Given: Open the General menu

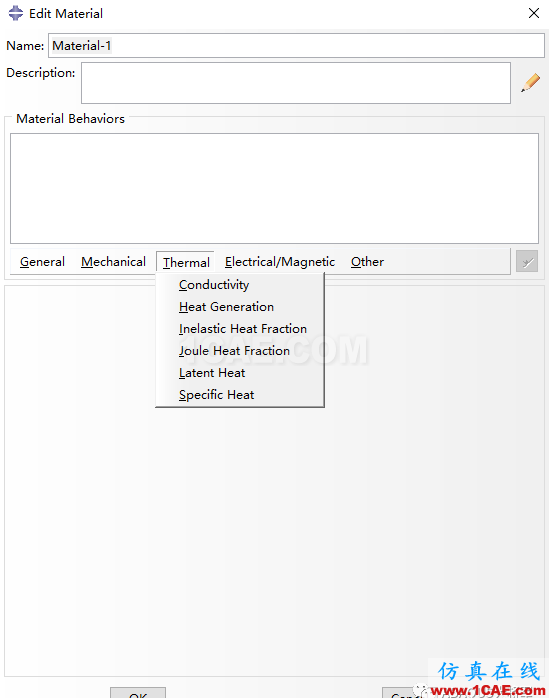Looking at the screenshot, I should click(x=42, y=262).
